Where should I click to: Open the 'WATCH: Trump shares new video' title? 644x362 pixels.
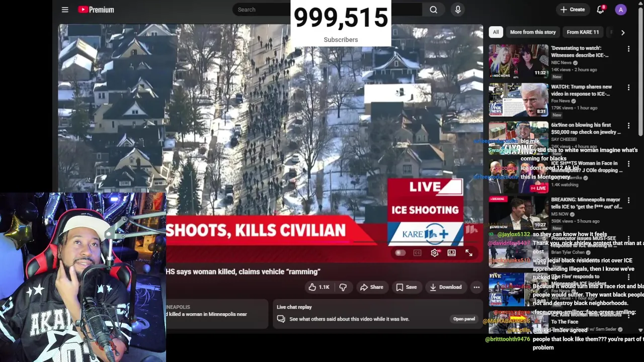click(x=581, y=90)
